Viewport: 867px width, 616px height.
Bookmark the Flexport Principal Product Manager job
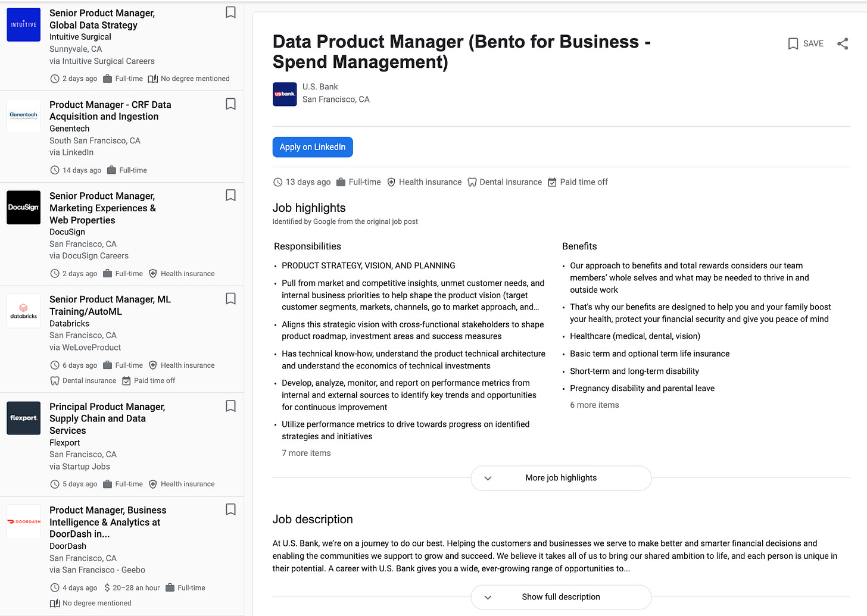point(230,406)
